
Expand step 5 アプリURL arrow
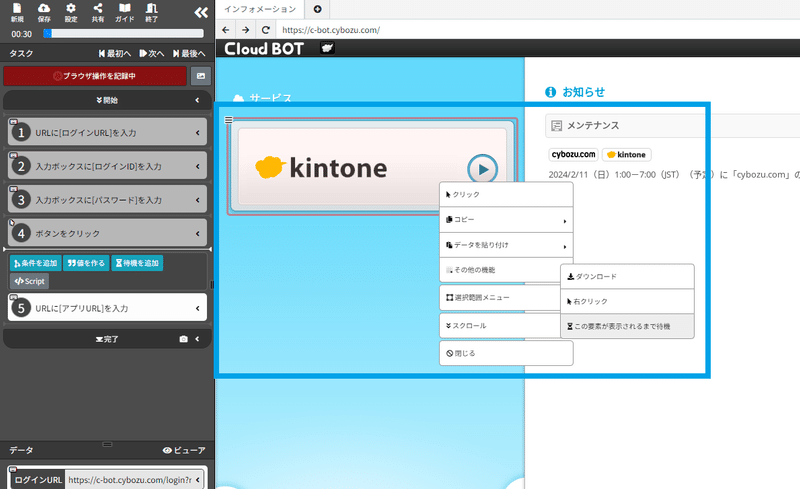(197, 308)
